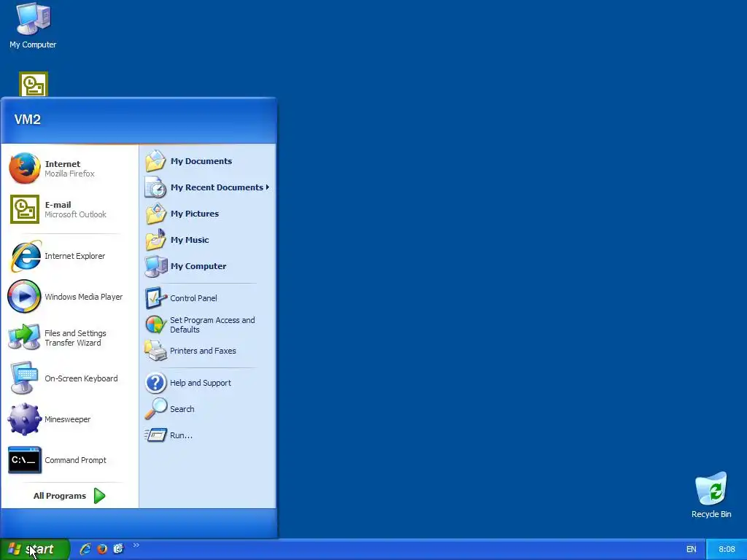Expand My Recent Documents submenu
This screenshot has height=560, width=747.
207,187
